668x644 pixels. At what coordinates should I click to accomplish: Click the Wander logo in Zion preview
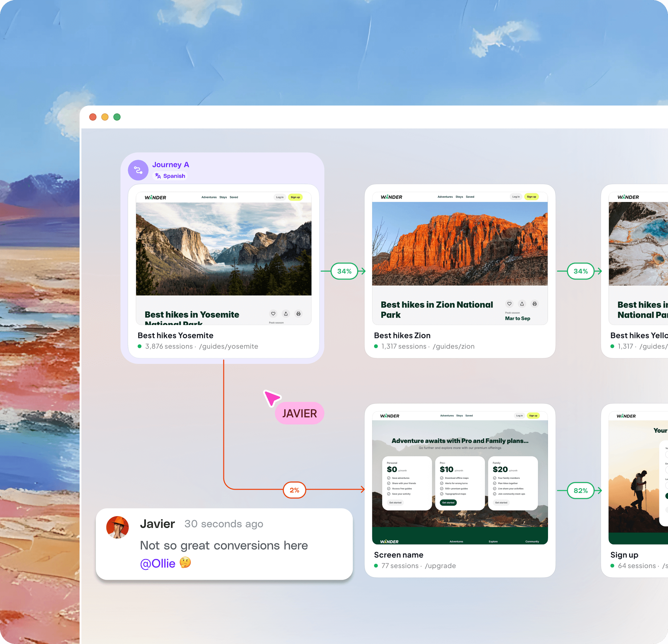(391, 197)
